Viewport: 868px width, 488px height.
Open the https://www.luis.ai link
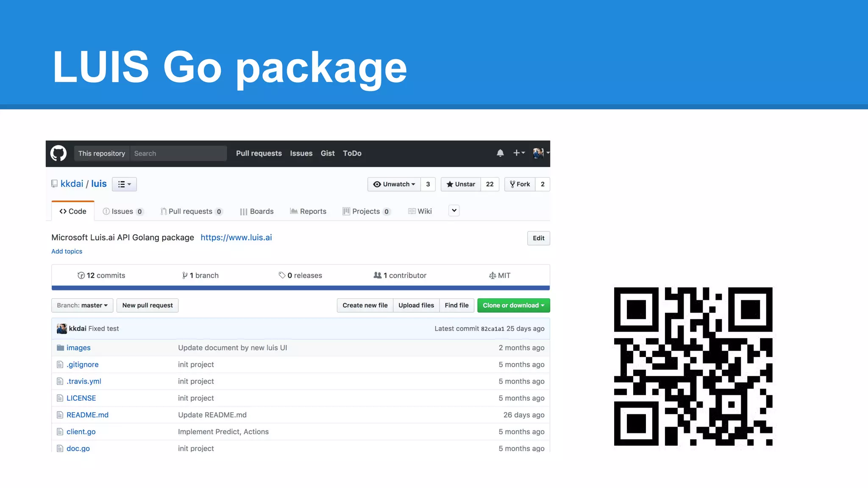[236, 238]
